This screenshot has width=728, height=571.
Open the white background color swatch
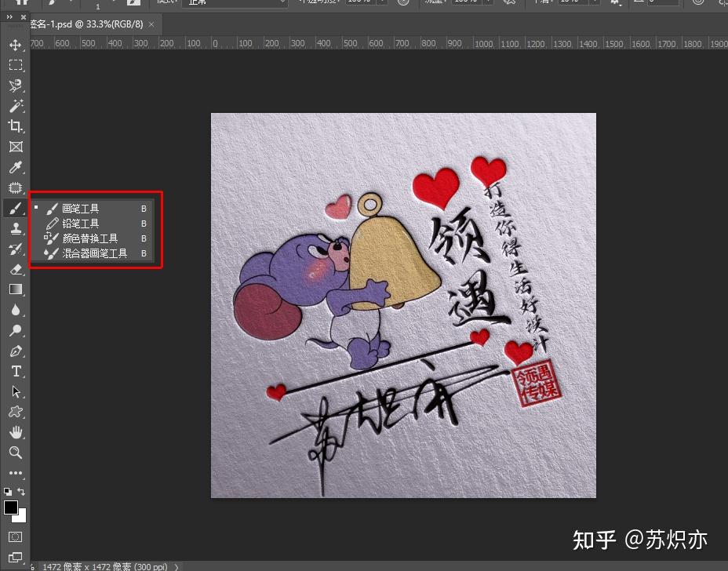click(22, 517)
